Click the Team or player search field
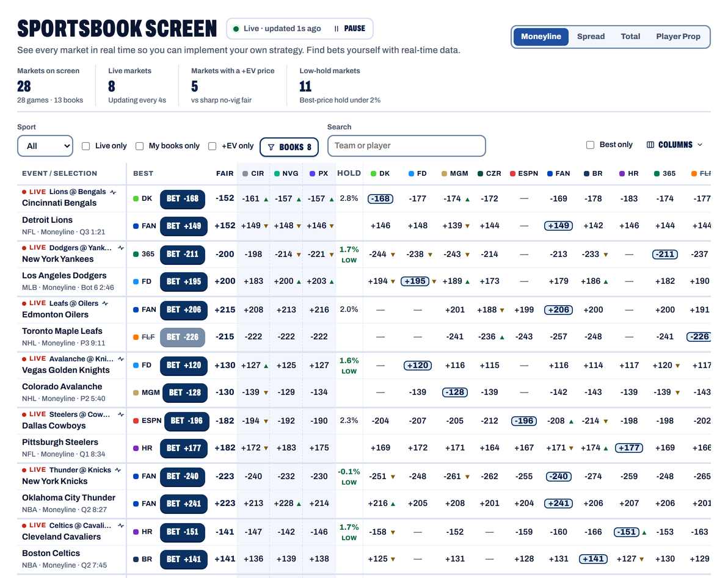Screen dimensions: 728x578 click(407, 146)
